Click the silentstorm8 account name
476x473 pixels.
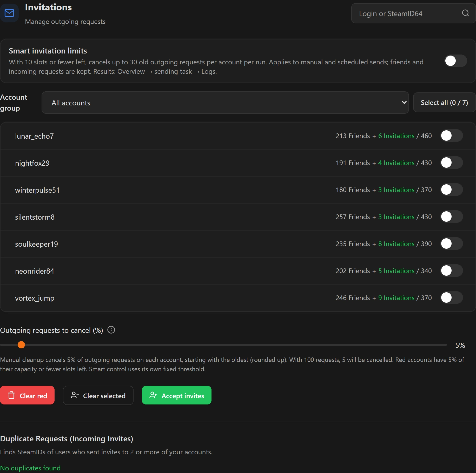(35, 217)
